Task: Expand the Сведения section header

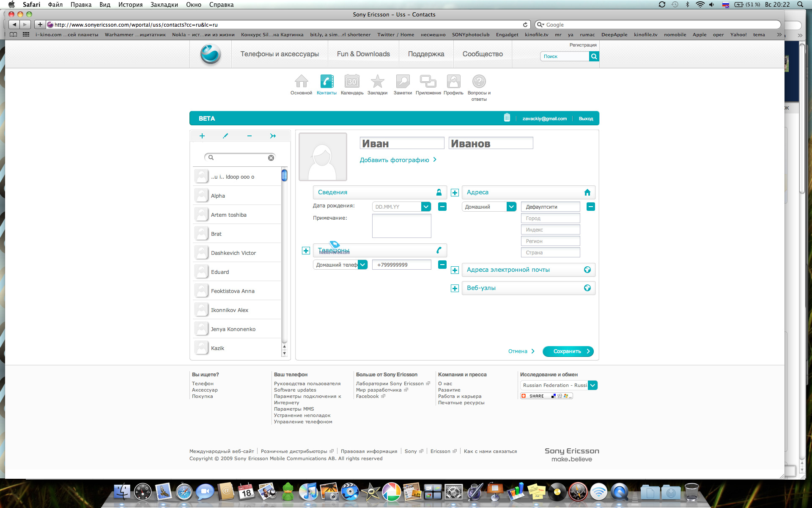Action: pyautogui.click(x=380, y=192)
